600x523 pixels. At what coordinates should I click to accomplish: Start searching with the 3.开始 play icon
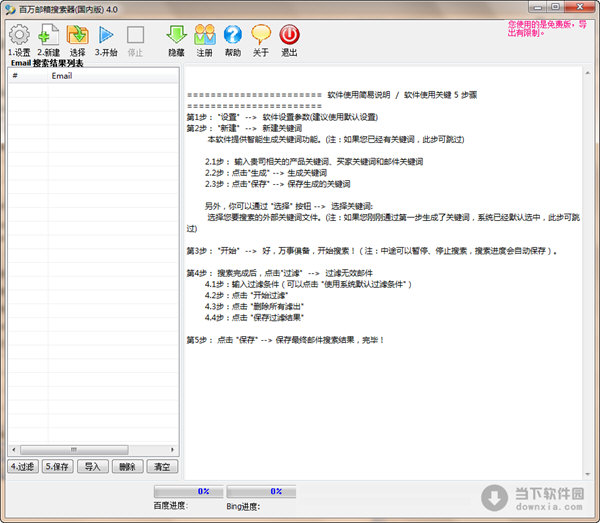[x=106, y=35]
